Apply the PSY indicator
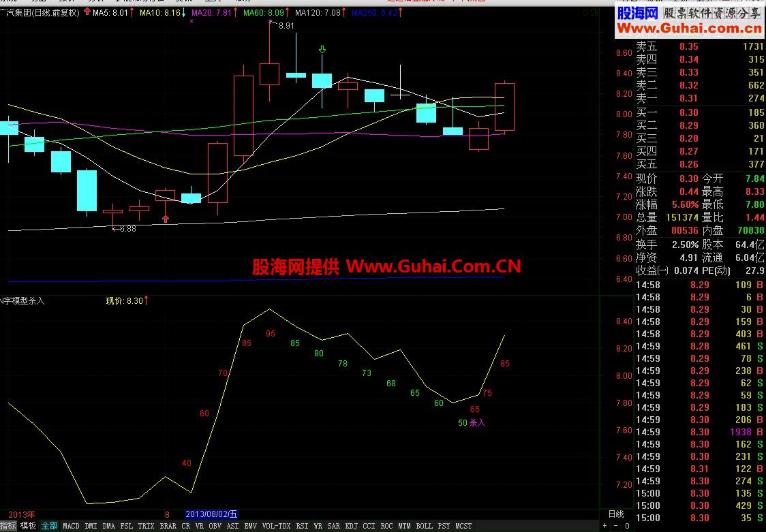Screen dimensions: 766x532 (x=444, y=526)
